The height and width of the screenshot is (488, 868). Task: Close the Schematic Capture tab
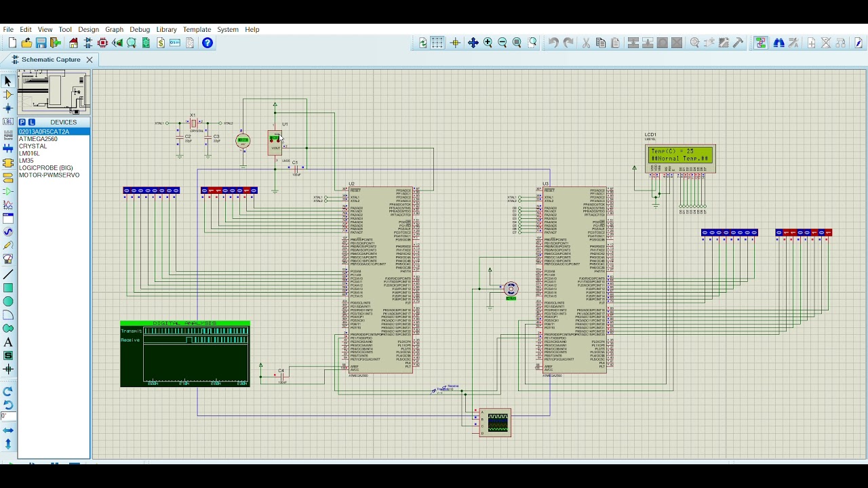pos(89,60)
